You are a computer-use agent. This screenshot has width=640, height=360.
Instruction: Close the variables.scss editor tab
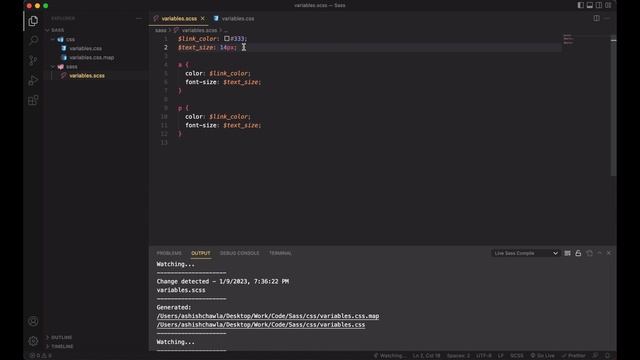(202, 18)
